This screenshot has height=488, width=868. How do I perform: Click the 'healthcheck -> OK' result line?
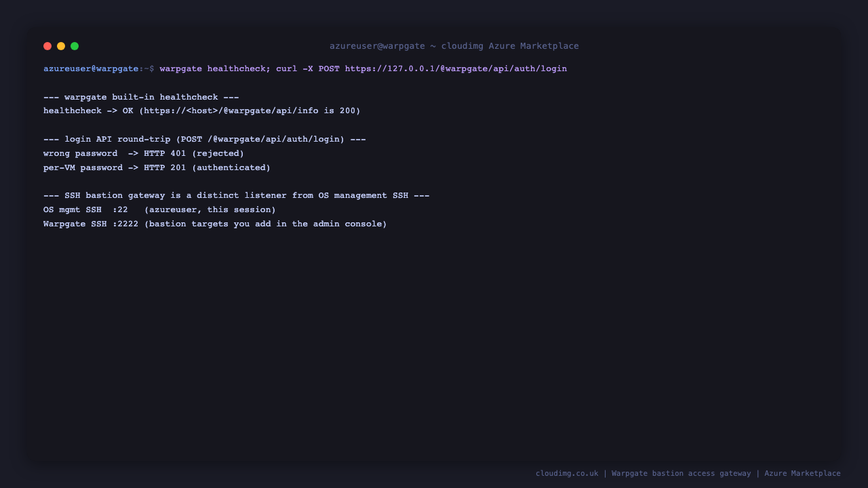point(202,110)
